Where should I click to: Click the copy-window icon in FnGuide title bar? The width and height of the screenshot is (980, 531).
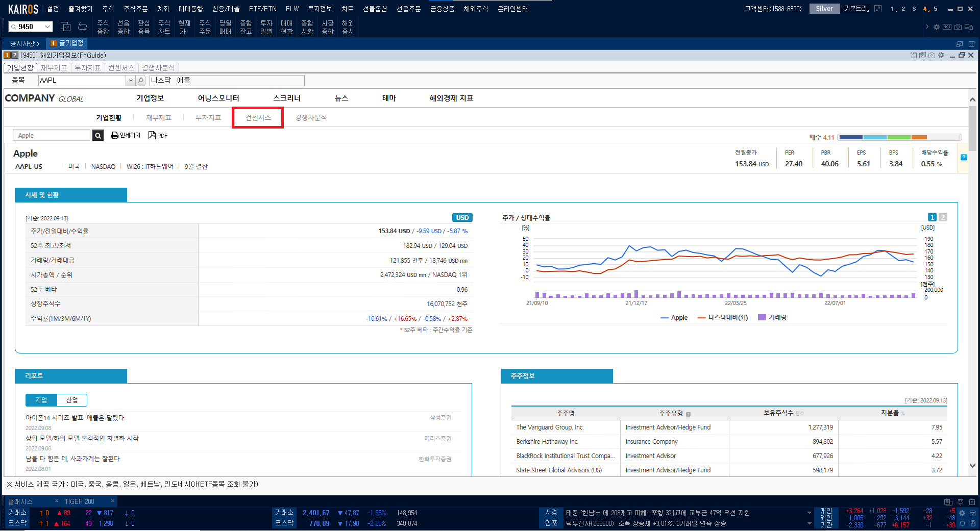pyautogui.click(x=922, y=55)
